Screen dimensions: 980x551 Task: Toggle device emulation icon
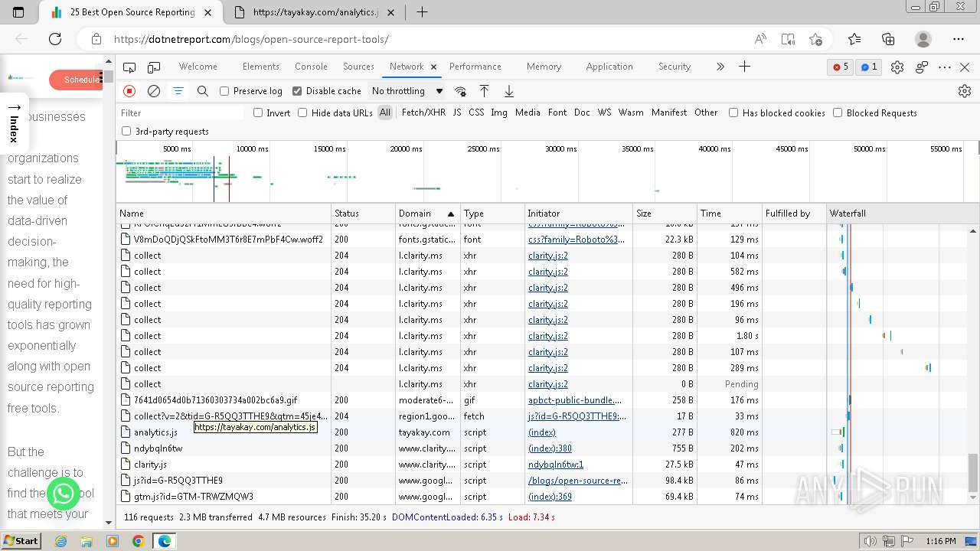[x=154, y=67]
